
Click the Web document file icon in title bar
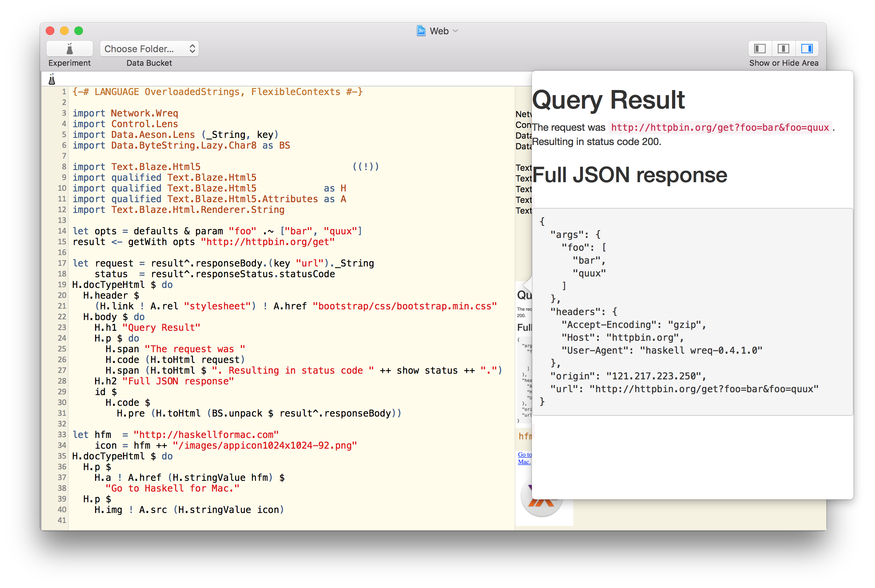[421, 31]
